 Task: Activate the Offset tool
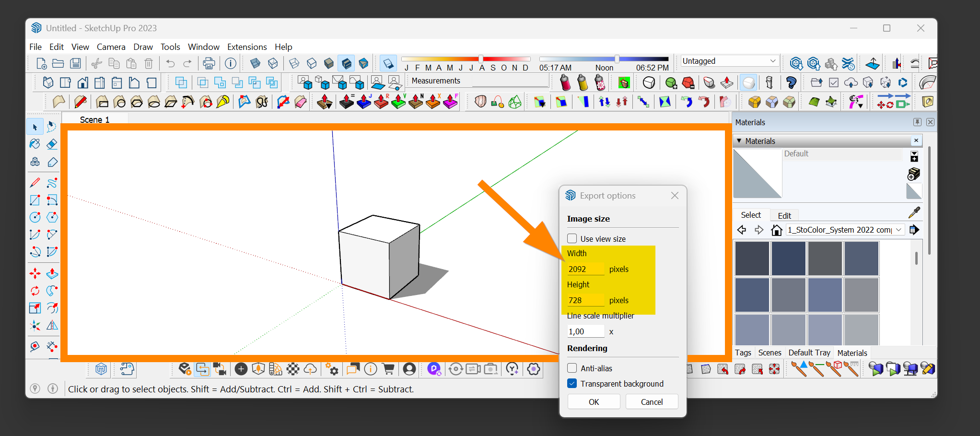(52, 308)
